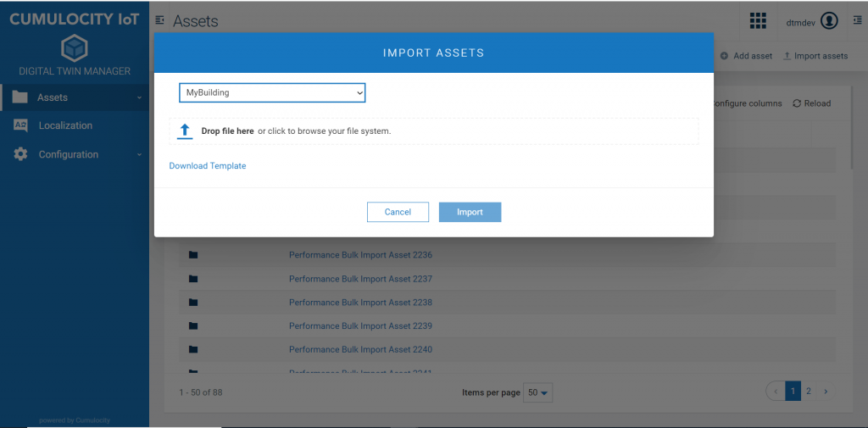Open Performance Bulk Import Asset 2237

point(360,279)
